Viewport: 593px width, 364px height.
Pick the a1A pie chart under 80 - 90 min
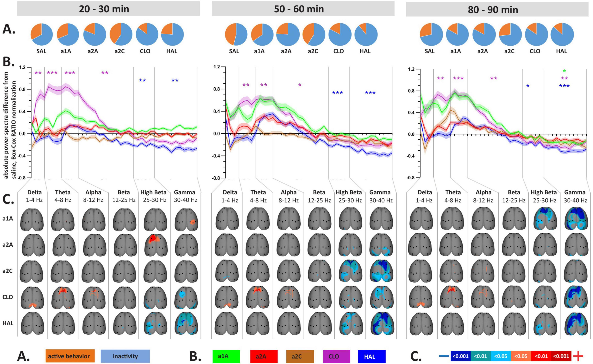(457, 34)
